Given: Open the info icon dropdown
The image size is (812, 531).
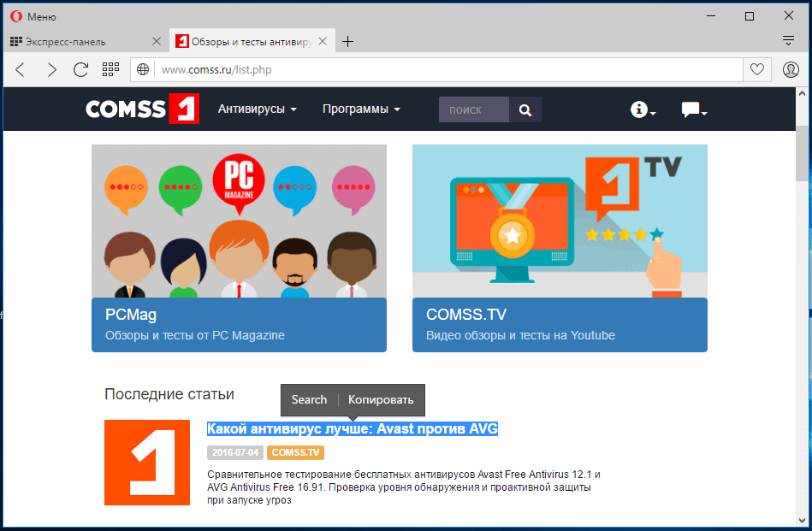Looking at the screenshot, I should click(x=643, y=109).
